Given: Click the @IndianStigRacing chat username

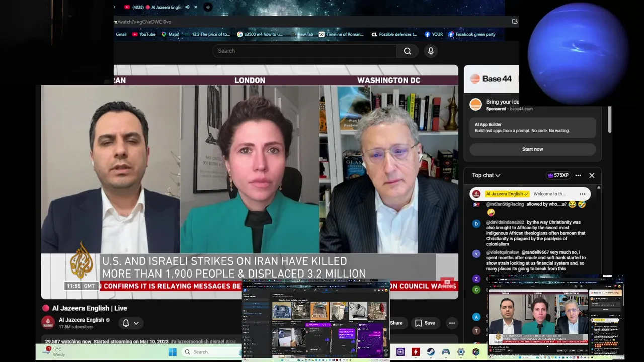Looking at the screenshot, I should click(505, 204).
